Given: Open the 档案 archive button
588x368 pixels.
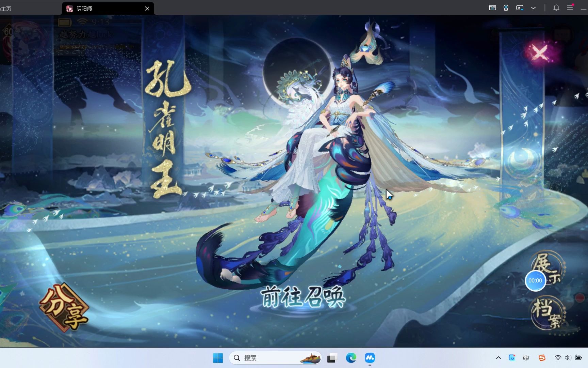Looking at the screenshot, I should (x=547, y=313).
